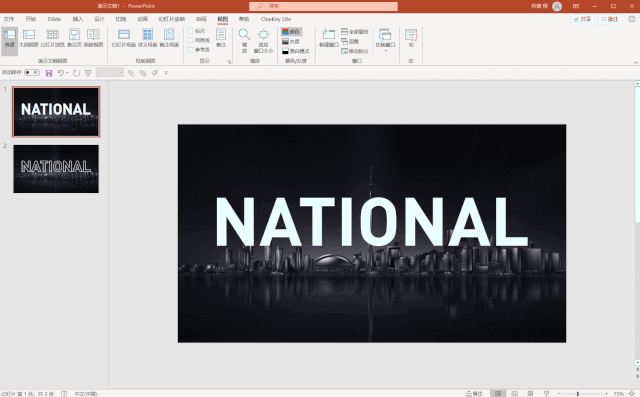The image size is (640, 397).
Task: Open the Animations (动画) tab
Action: [142, 19]
